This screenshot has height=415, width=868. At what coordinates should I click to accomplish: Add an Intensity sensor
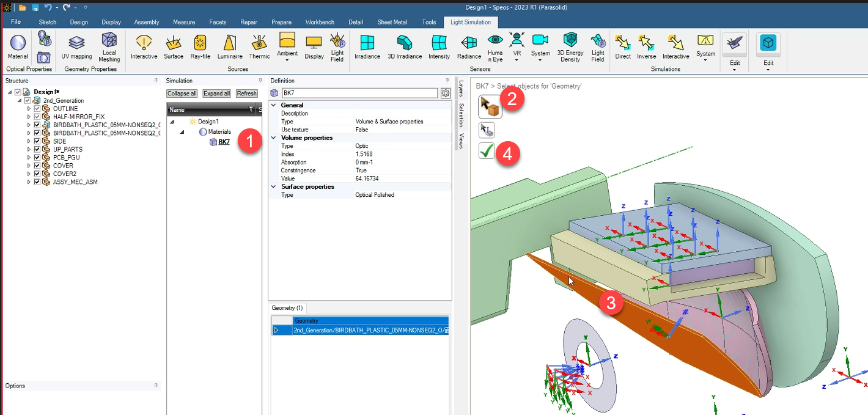[439, 47]
